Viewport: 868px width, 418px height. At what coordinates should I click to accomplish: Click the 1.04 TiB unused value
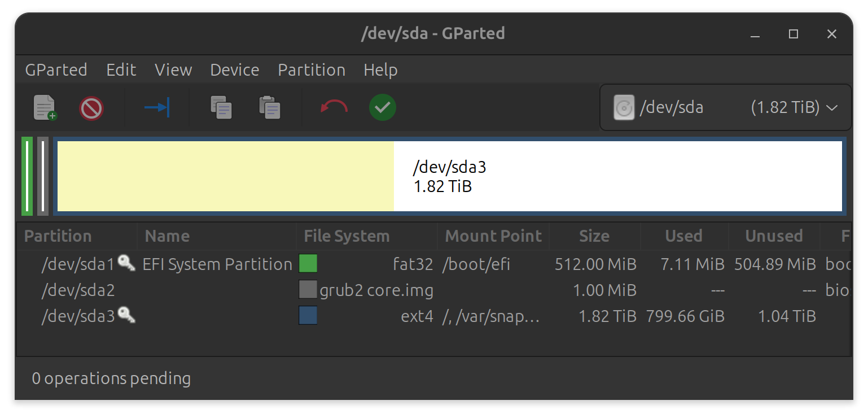(x=787, y=316)
